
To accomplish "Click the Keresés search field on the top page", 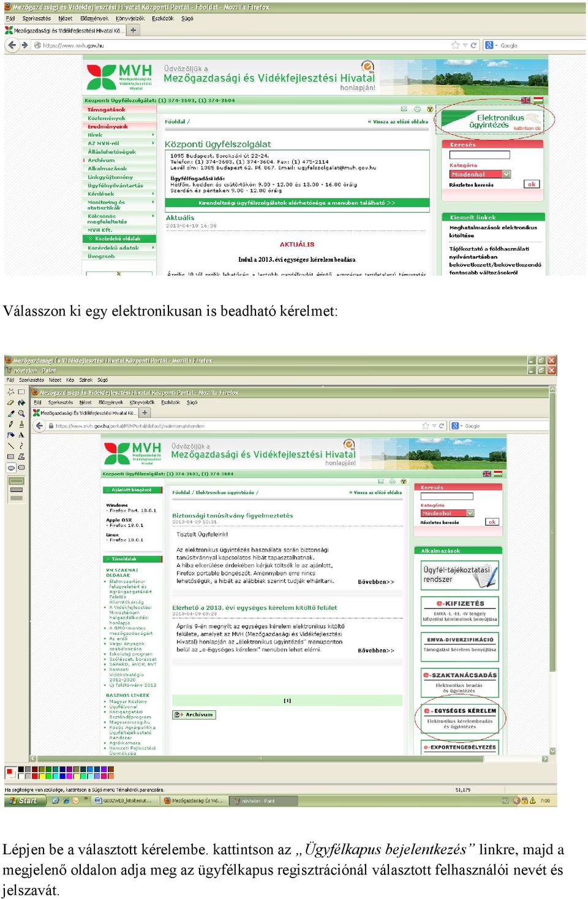I will (480, 155).
